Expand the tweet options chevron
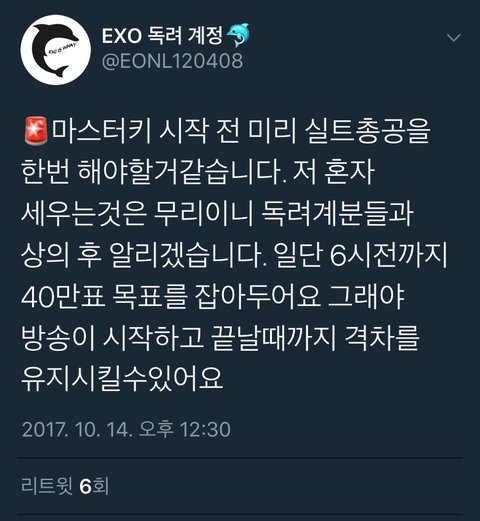This screenshot has height=521, width=480. 454,38
